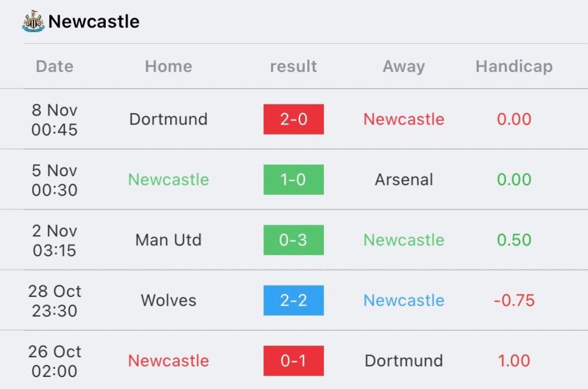
Task: Click the green 0-3 result badge
Action: click(x=293, y=240)
